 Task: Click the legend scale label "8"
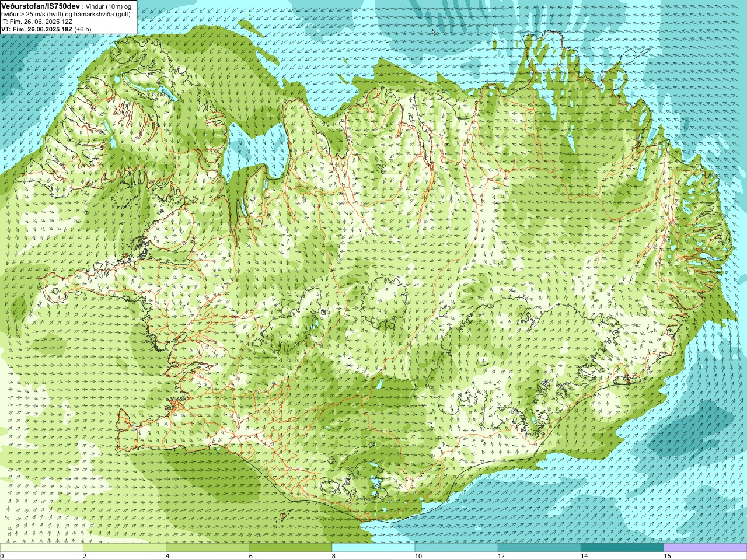click(333, 556)
